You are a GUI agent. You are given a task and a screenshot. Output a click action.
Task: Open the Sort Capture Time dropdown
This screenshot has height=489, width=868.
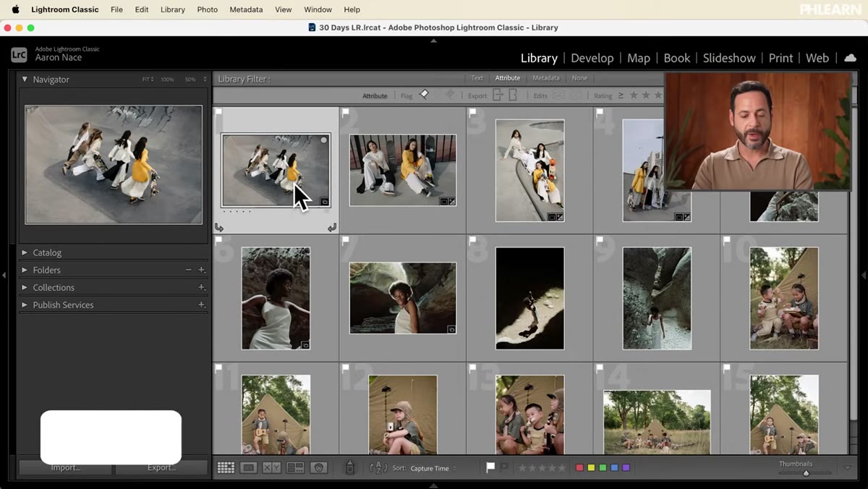[433, 468]
